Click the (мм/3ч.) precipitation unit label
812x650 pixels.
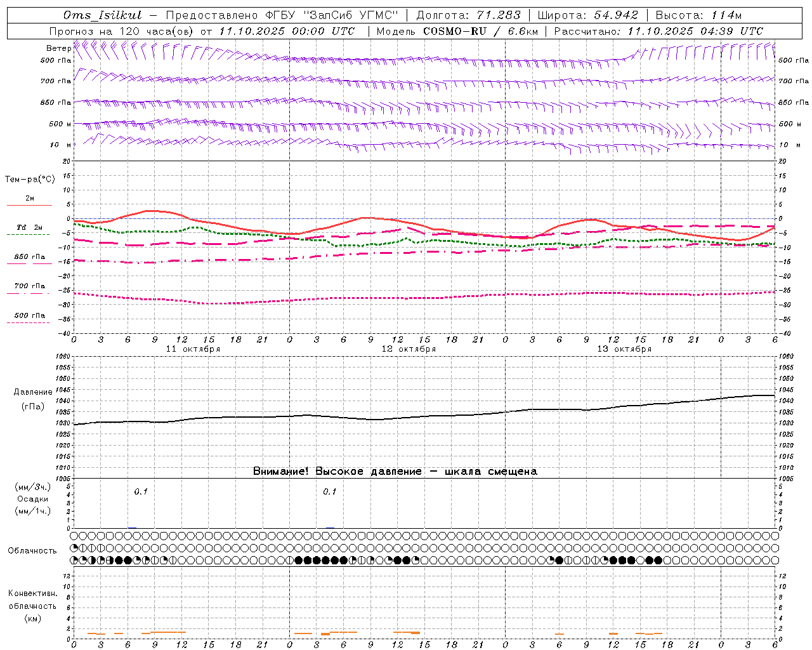click(33, 487)
